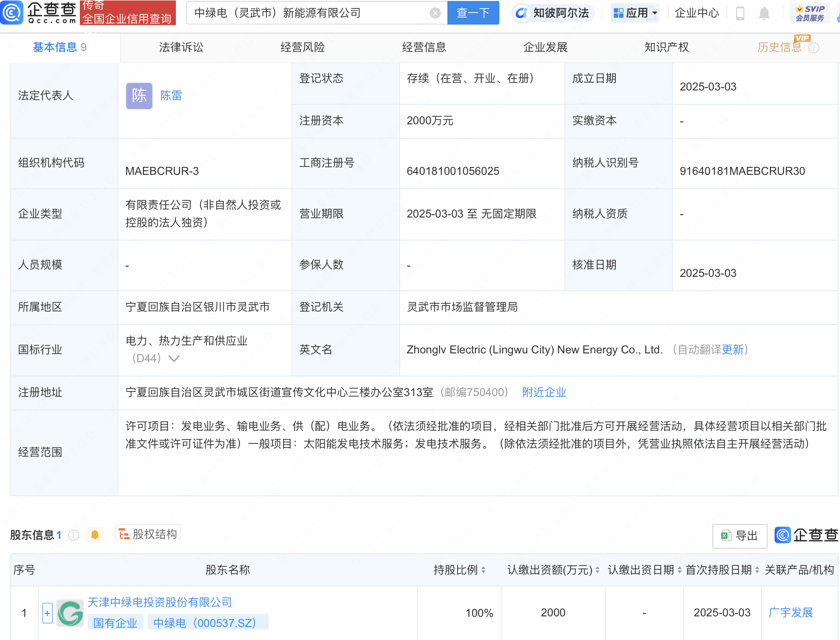Click the mobile phone icon

[740, 13]
